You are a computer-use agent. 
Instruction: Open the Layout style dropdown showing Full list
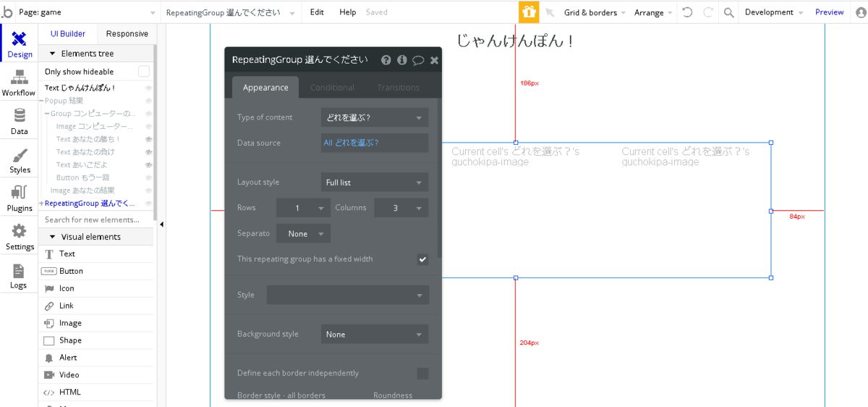375,182
